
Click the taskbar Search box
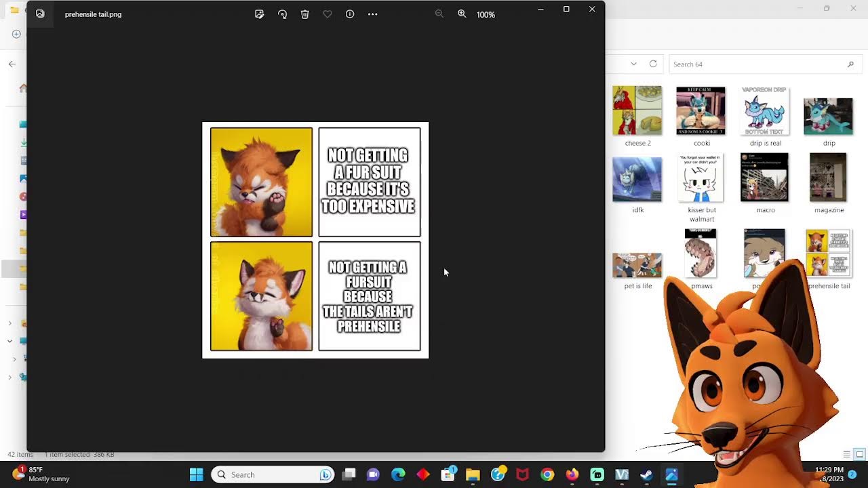tap(273, 474)
